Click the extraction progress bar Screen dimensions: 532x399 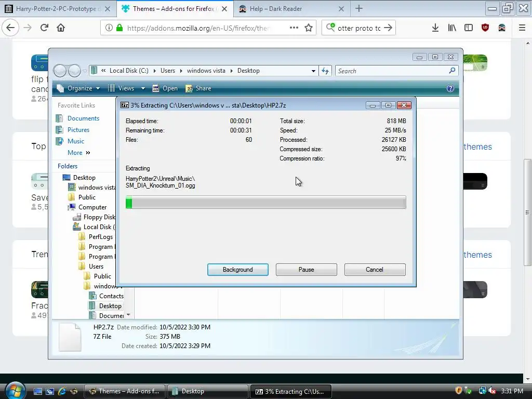coord(265,202)
